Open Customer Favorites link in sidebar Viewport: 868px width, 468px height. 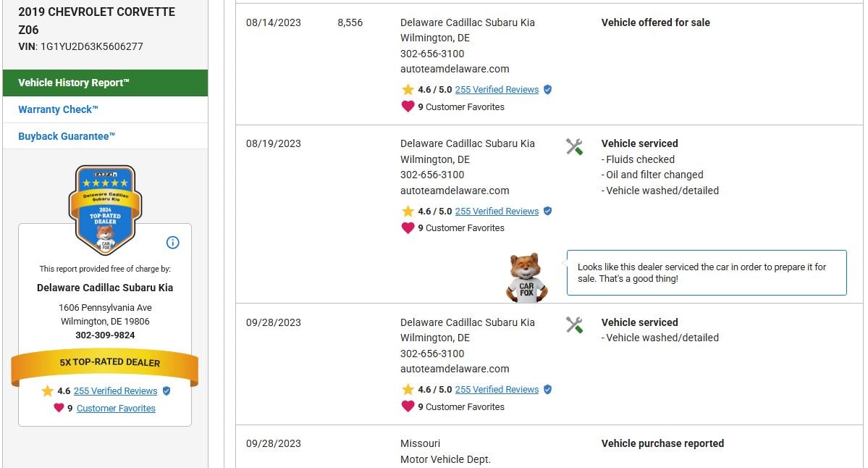coord(116,409)
